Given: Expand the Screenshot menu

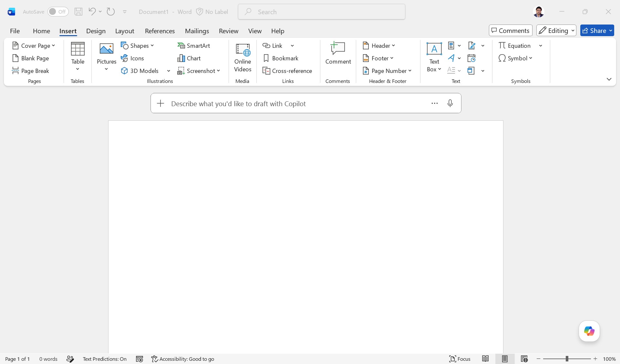Looking at the screenshot, I should click(199, 71).
